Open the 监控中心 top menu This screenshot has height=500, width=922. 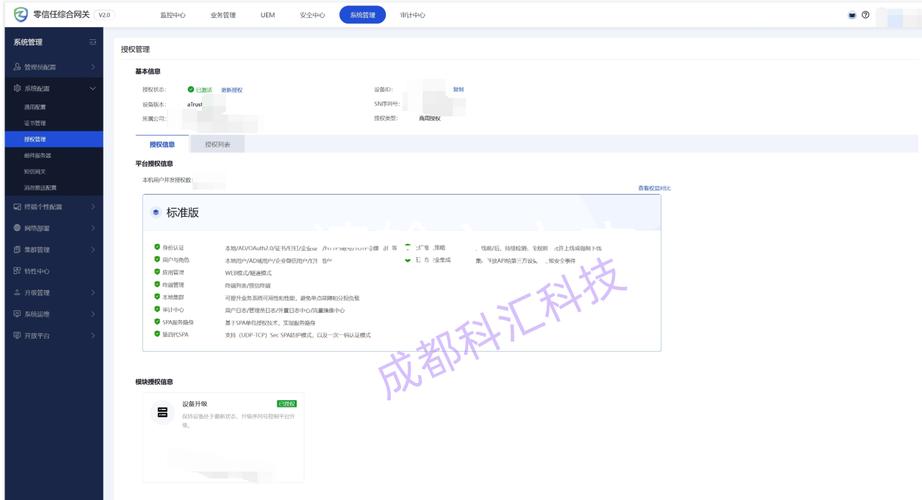(x=173, y=15)
